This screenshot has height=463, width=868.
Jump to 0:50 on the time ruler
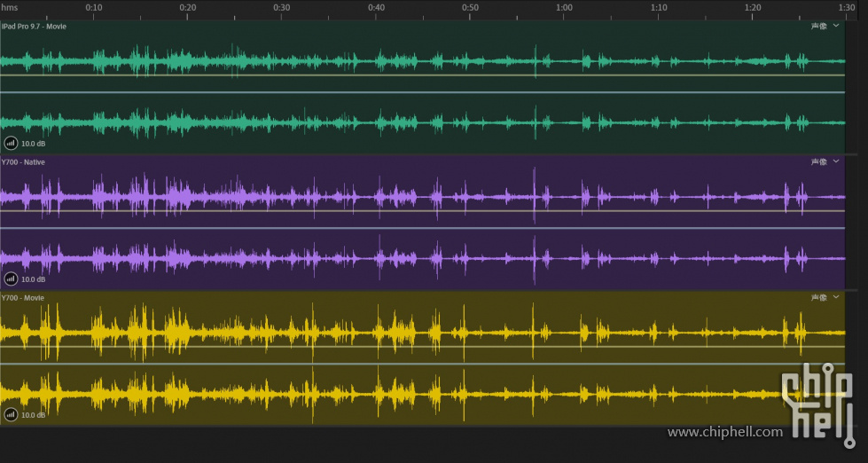click(471, 8)
